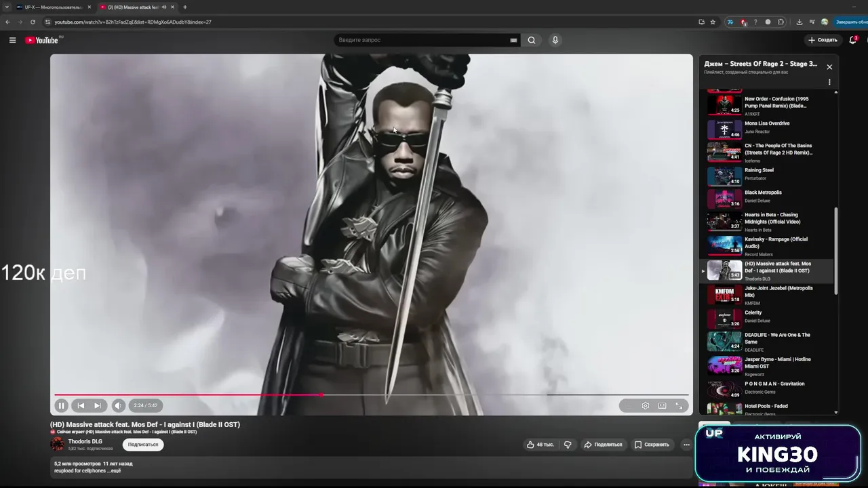Screen dimensions: 868x488
Task: Subscribe via Подписаться button
Action: [x=143, y=445]
